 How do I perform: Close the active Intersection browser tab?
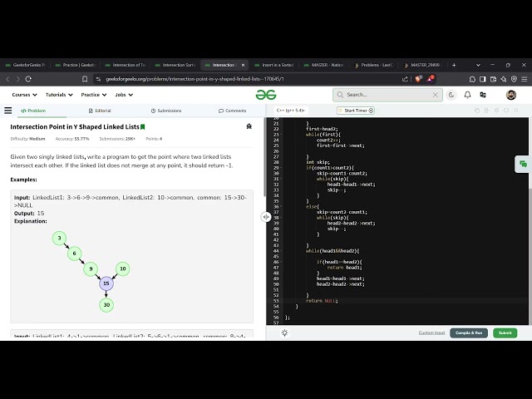click(243, 65)
